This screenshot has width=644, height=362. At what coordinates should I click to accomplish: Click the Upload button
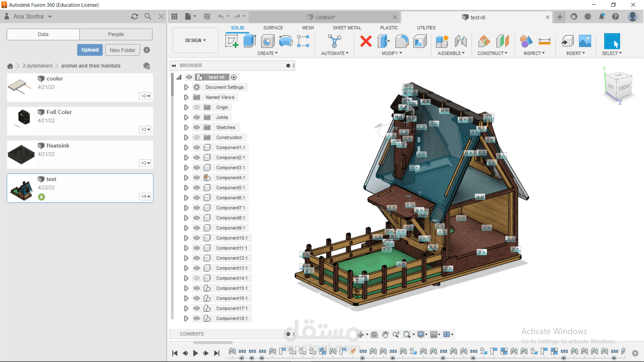tap(90, 50)
